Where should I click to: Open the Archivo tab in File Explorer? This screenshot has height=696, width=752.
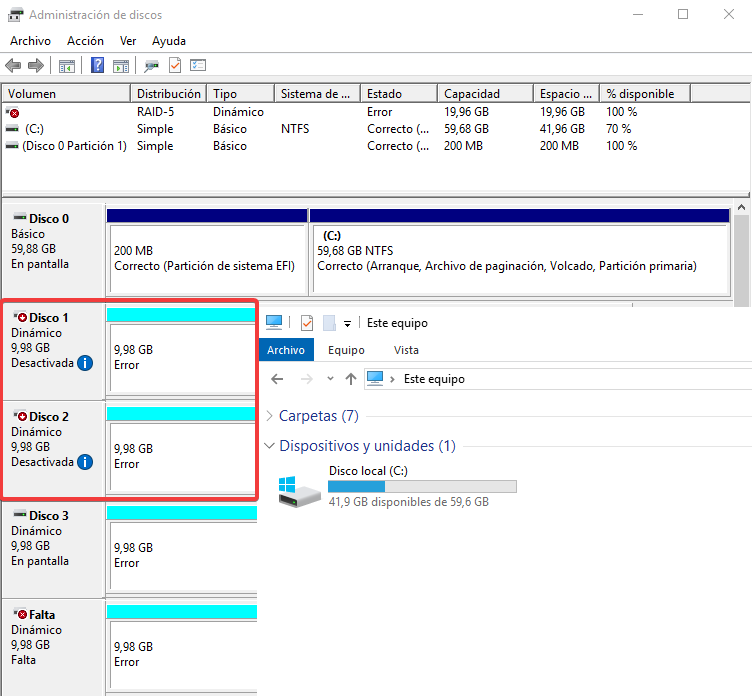(x=286, y=350)
